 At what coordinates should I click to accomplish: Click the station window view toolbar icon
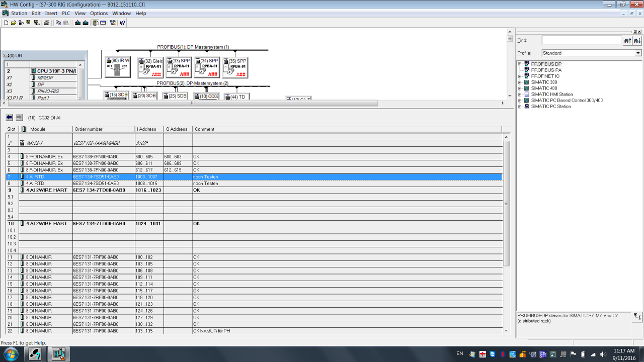pyautogui.click(x=103, y=23)
